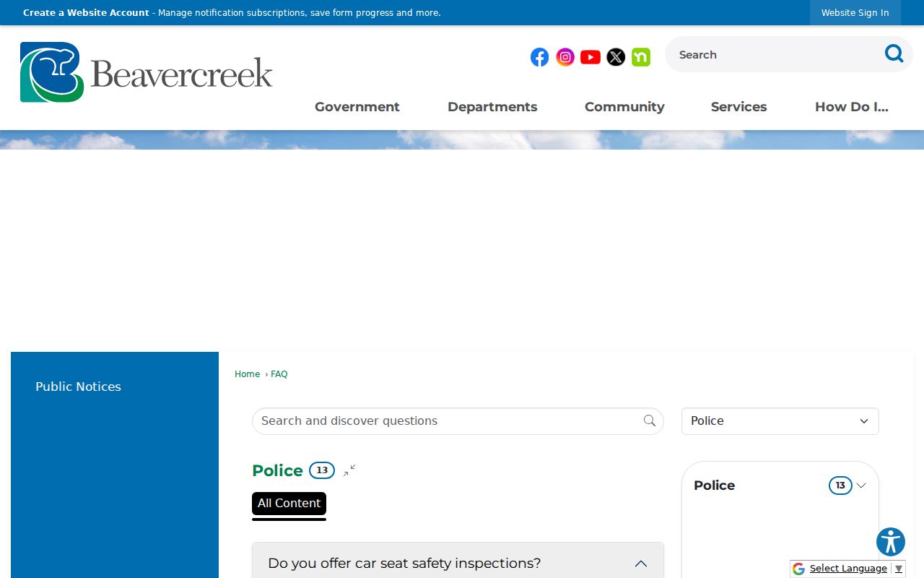Collapse the Police section using the arrows icon

349,470
